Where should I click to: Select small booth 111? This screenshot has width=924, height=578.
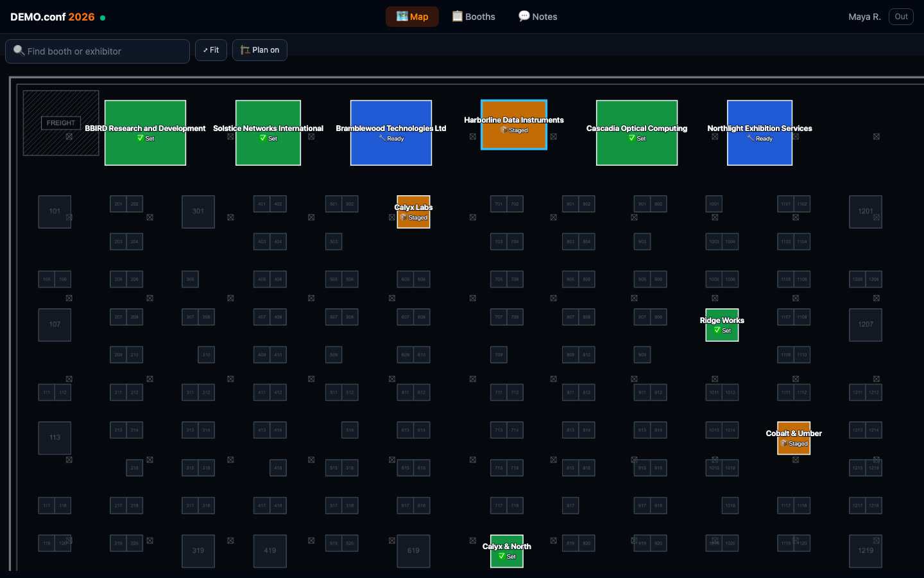click(x=47, y=392)
